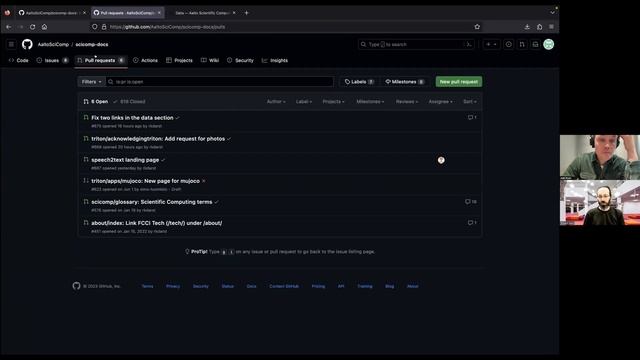
Task: Open the Labels button
Action: click(359, 82)
